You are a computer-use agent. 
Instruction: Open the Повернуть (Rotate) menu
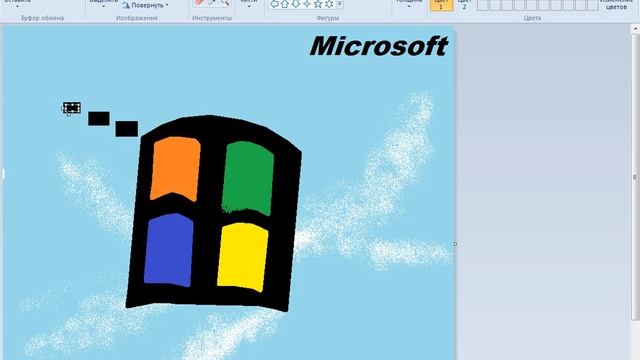tap(145, 5)
